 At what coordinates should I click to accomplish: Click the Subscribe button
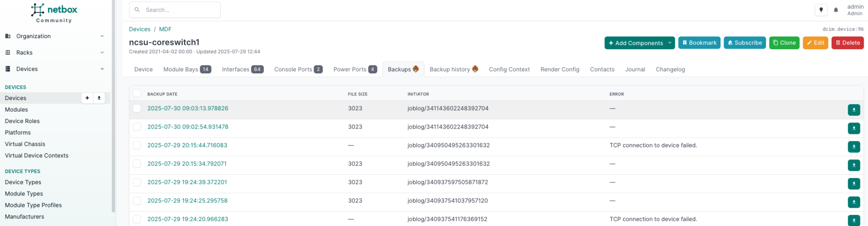[x=745, y=43]
